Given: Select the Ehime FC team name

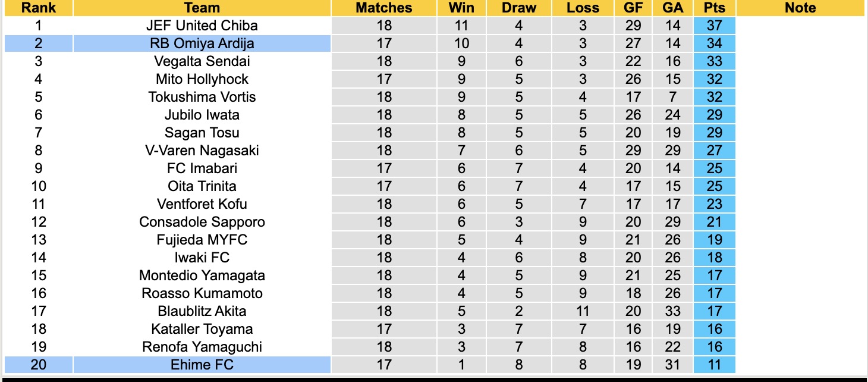Looking at the screenshot, I should coord(202,365).
